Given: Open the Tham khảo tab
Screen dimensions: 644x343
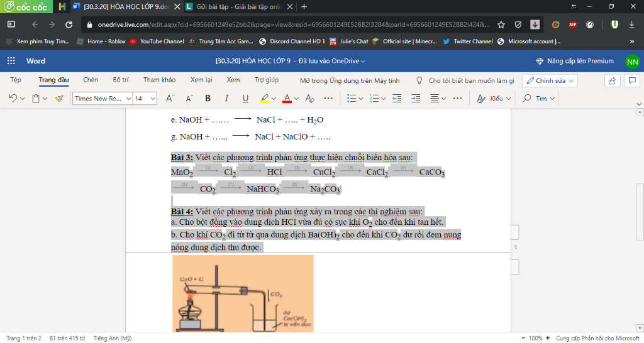Looking at the screenshot, I should (159, 80).
